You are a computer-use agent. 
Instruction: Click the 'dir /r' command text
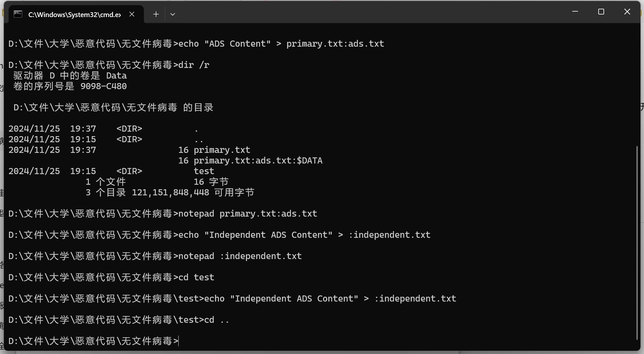pyautogui.click(x=194, y=65)
